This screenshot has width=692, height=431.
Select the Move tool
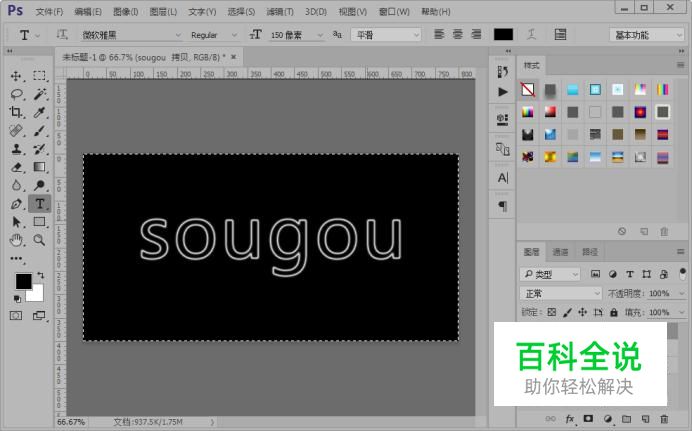pos(16,76)
